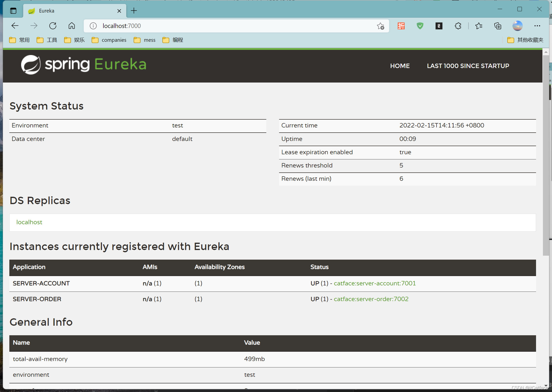The image size is (552, 392).
Task: Click the Spring Eureka logo
Action: point(84,65)
